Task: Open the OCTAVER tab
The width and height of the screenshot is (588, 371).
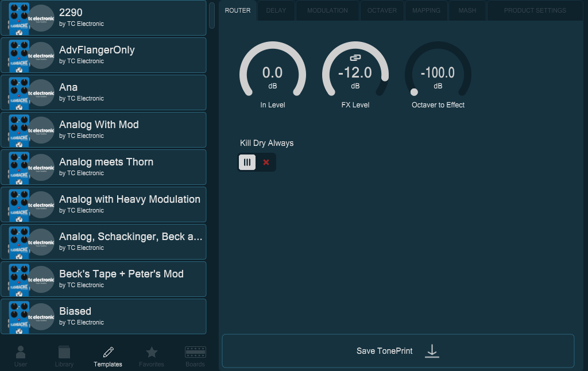Action: tap(382, 10)
